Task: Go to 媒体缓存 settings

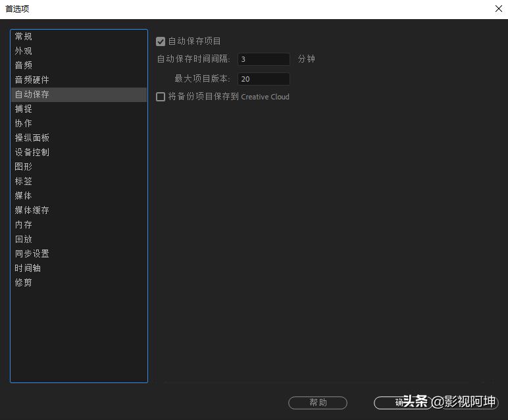Action: [x=79, y=210]
